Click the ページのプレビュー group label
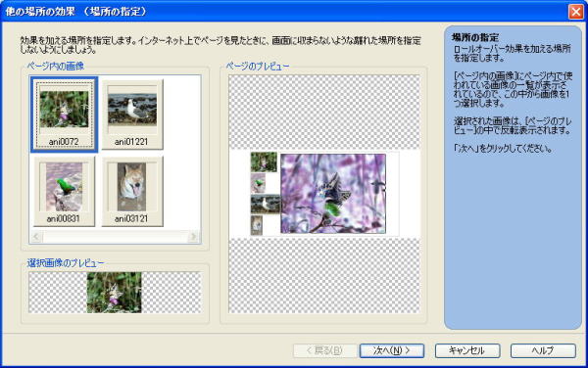Viewport: 588px width, 368px height. pyautogui.click(x=258, y=67)
